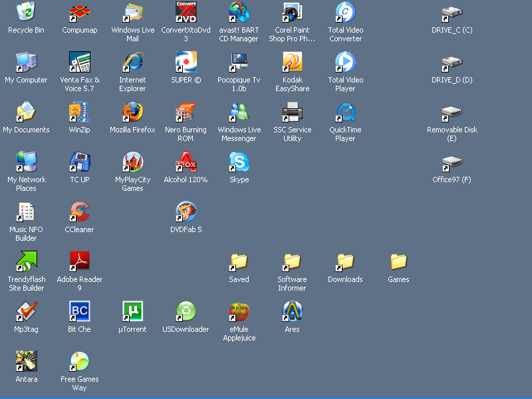Start Nero Burning ROM

[186, 113]
